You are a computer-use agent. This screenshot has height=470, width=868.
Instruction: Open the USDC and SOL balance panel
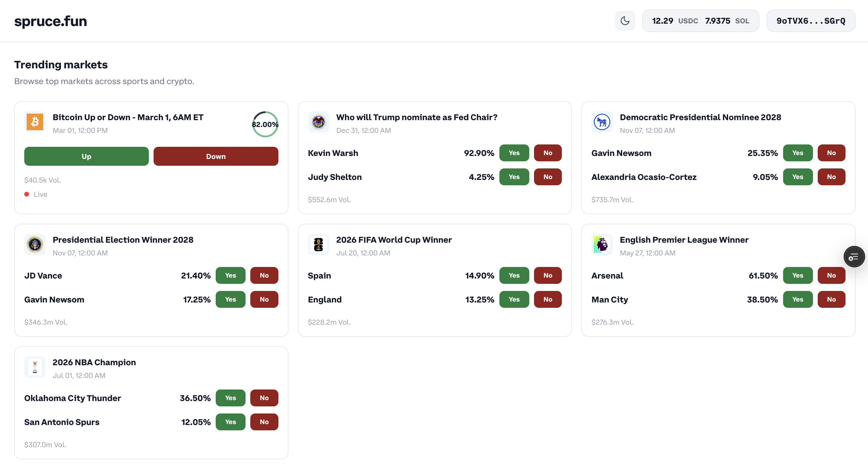(x=700, y=21)
